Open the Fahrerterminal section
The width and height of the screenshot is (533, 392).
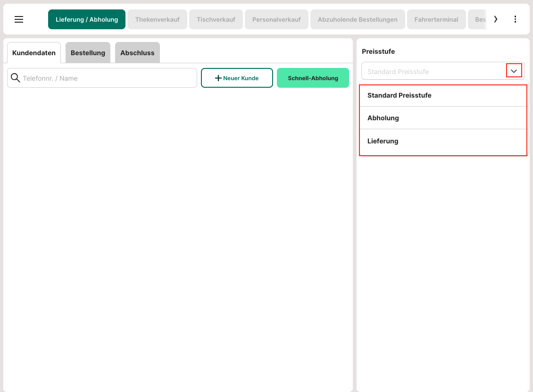click(436, 19)
